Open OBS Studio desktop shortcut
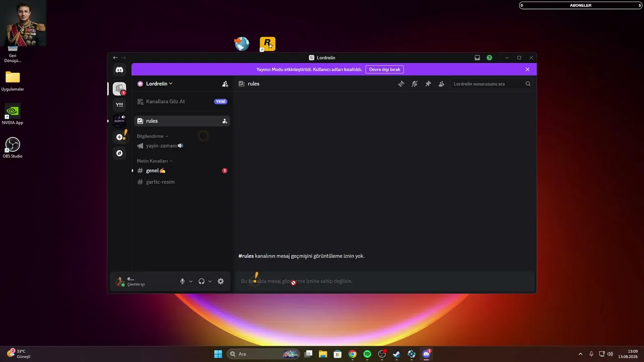 tap(13, 148)
